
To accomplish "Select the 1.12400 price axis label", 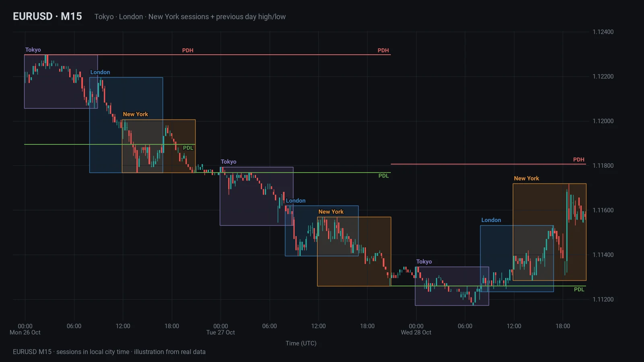I will [603, 32].
